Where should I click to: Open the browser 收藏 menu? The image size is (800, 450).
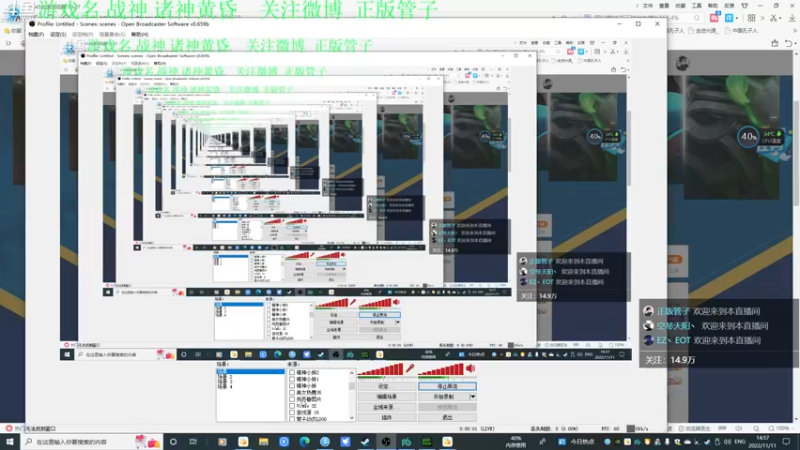680,6
